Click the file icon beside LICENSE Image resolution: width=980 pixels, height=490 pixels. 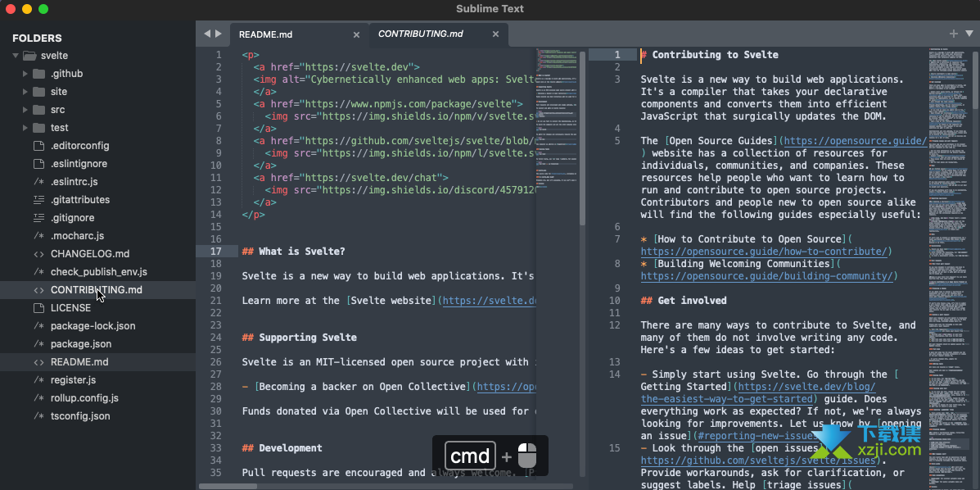[x=38, y=309]
